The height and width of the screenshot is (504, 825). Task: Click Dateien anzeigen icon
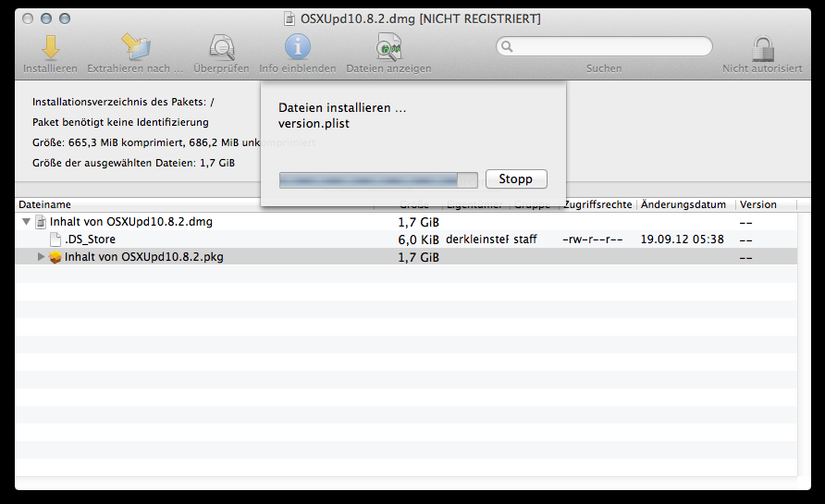(x=388, y=47)
